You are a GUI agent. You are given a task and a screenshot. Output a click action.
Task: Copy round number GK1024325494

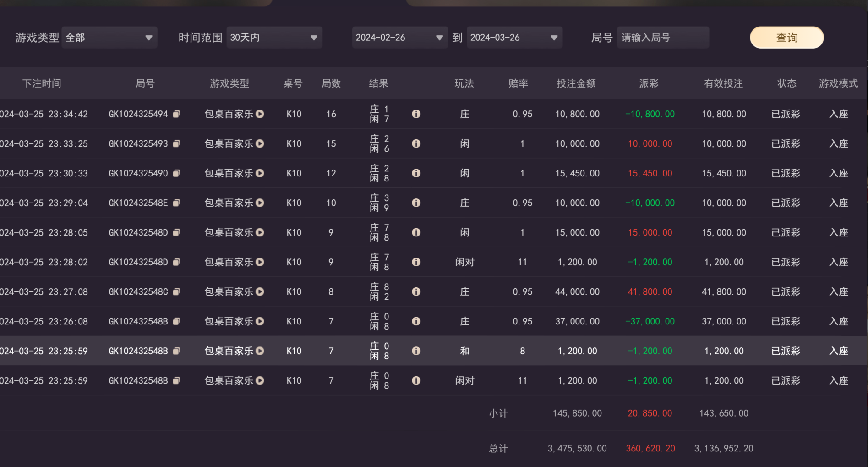pyautogui.click(x=176, y=114)
